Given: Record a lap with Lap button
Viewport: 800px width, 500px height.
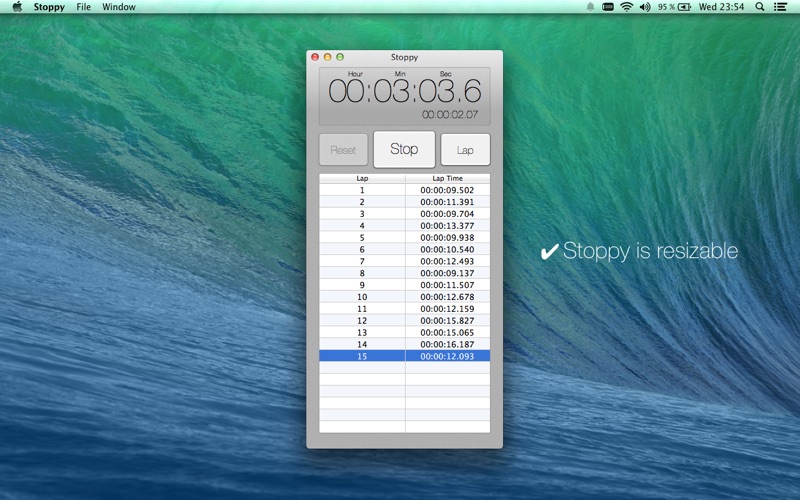Looking at the screenshot, I should [x=465, y=150].
